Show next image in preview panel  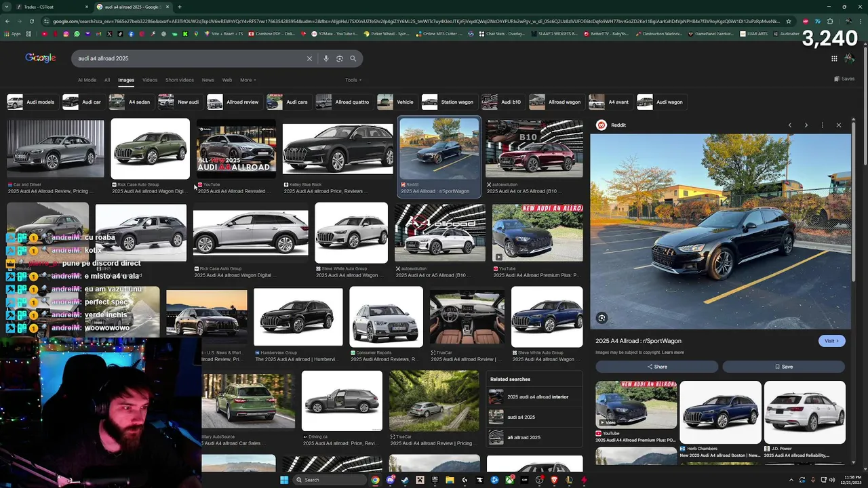click(806, 125)
